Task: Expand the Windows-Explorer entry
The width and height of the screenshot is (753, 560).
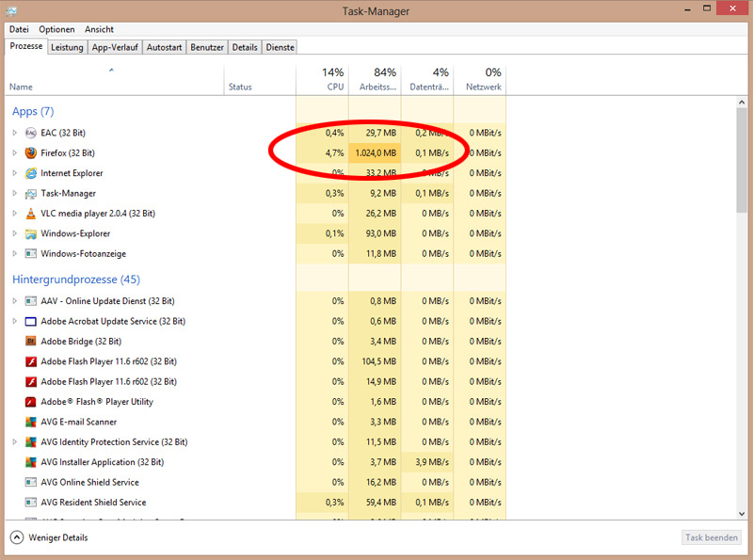Action: point(14,233)
